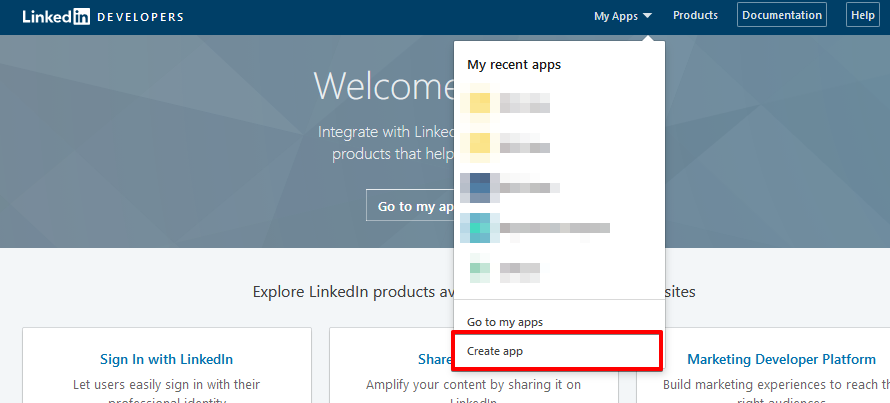The height and width of the screenshot is (403, 890).
Task: Click the Help button
Action: click(863, 15)
